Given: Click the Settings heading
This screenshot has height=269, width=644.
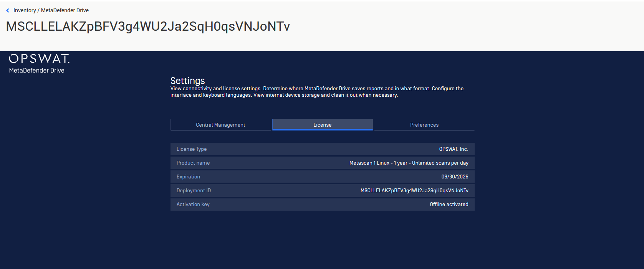Looking at the screenshot, I should (x=187, y=81).
